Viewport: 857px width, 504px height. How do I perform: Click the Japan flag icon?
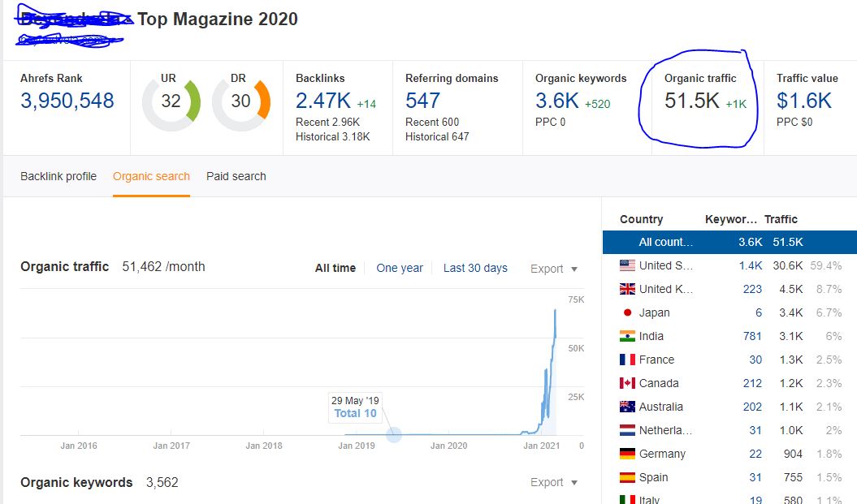(627, 312)
